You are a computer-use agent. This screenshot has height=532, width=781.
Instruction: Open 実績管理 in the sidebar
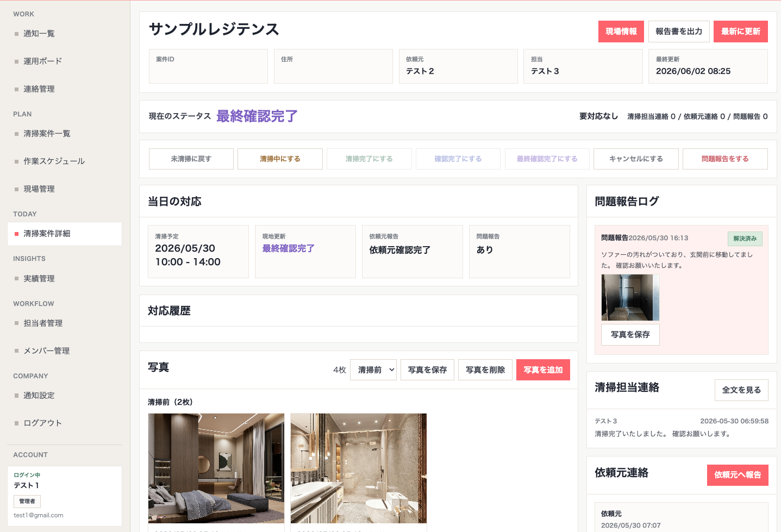(x=64, y=279)
